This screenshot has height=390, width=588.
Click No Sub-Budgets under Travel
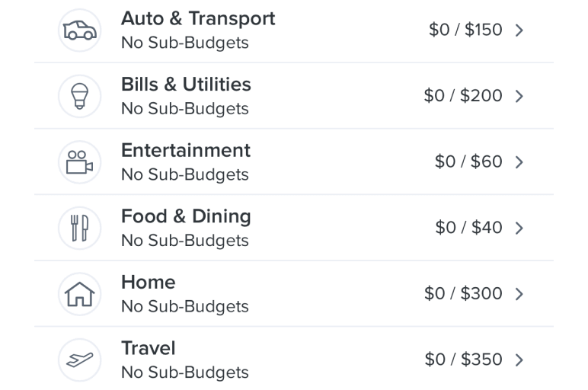[185, 372]
